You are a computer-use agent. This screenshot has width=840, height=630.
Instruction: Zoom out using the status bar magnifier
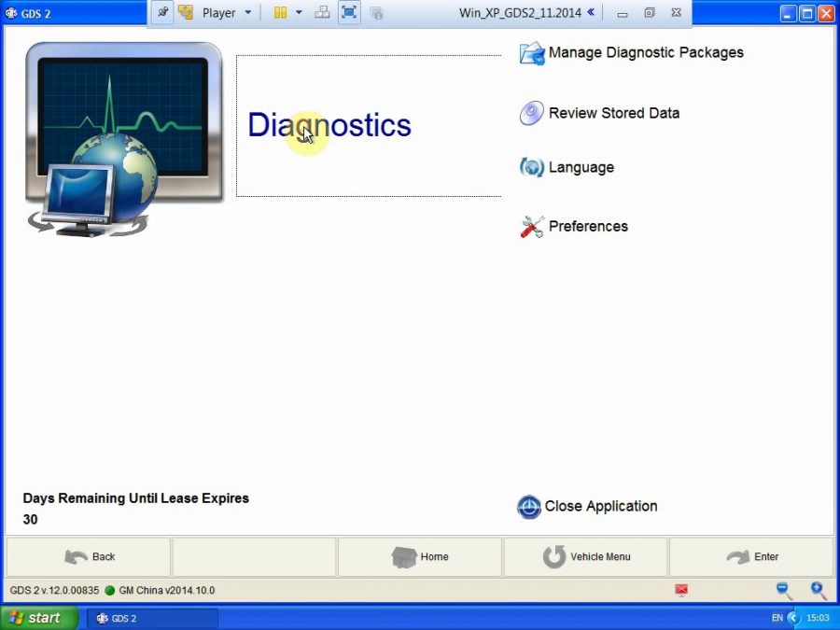pos(783,590)
